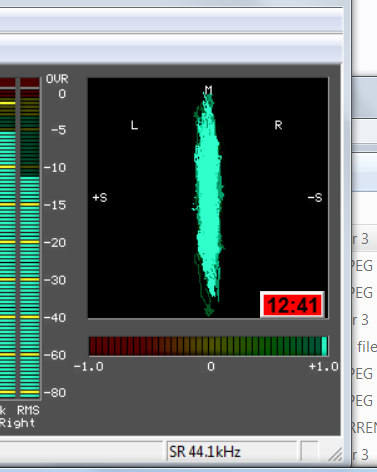This screenshot has height=472, width=377.
Task: Click the L channel label on vectorscope
Action: [134, 125]
